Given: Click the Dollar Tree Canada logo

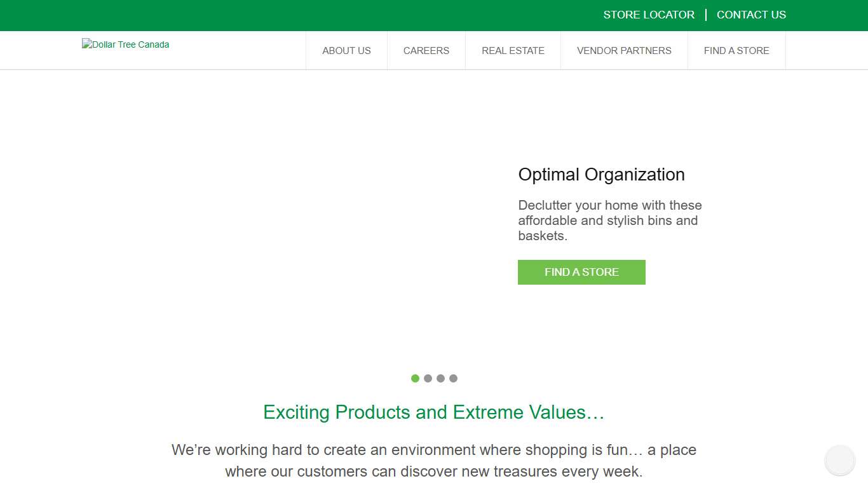Looking at the screenshot, I should pyautogui.click(x=126, y=44).
